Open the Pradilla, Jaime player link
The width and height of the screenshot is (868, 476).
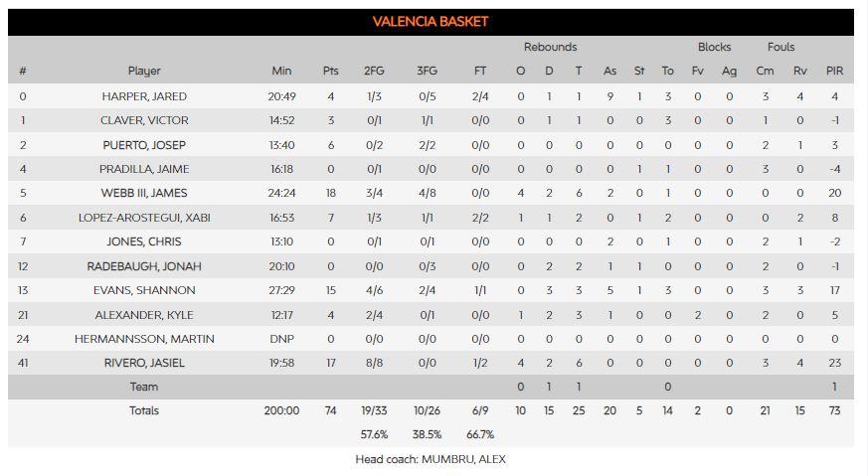click(x=144, y=169)
